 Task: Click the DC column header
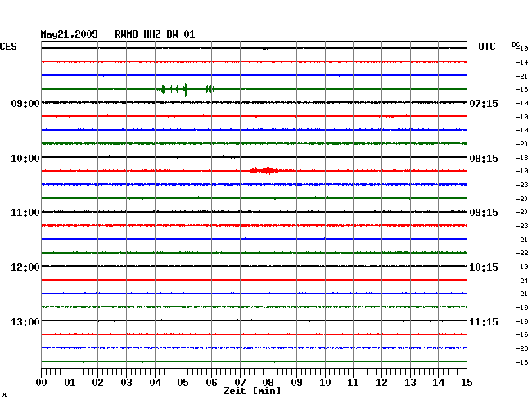516,45
